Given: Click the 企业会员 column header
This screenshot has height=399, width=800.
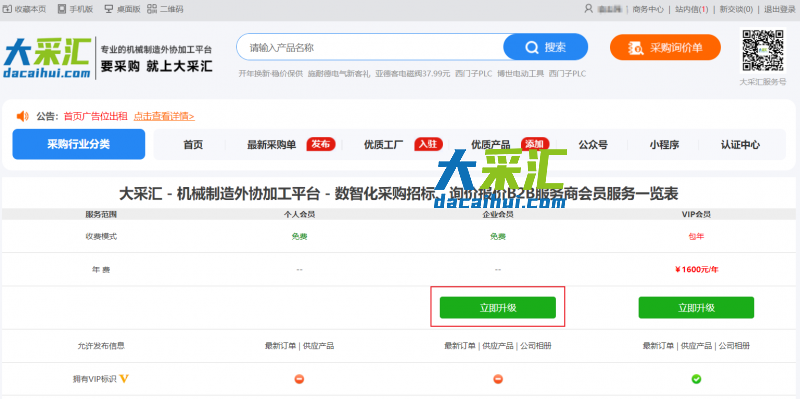Looking at the screenshot, I should pos(498,214).
